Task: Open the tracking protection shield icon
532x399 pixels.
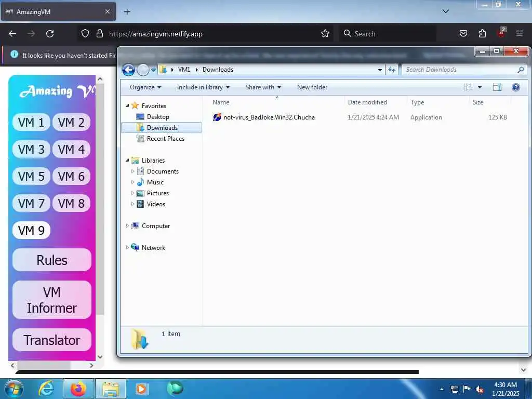Action: 85,34
